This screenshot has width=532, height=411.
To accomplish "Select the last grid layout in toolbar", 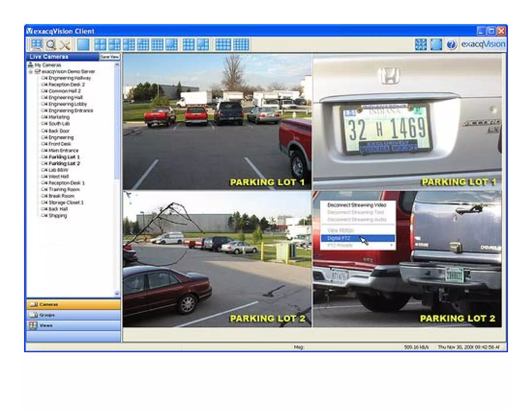I will (x=241, y=44).
